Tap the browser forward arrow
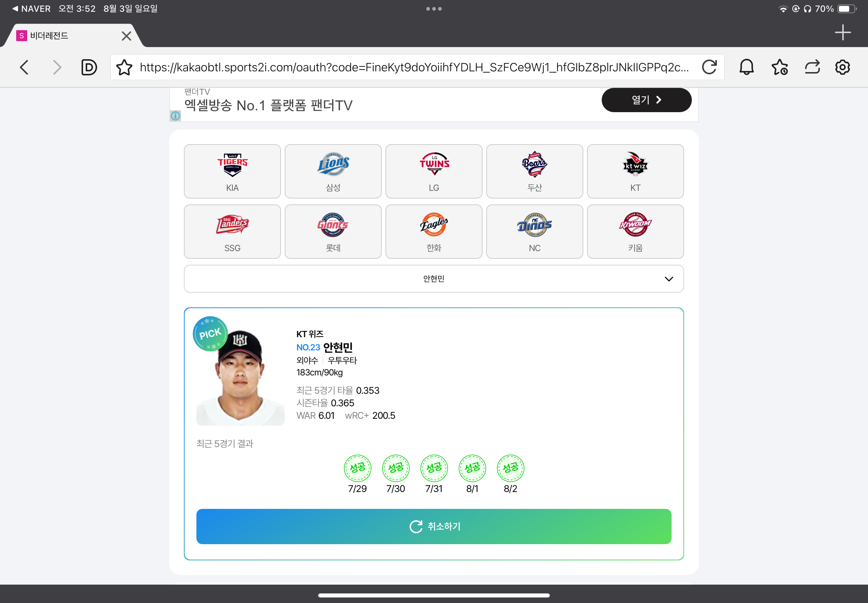Viewport: 868px width, 603px height. [x=57, y=67]
